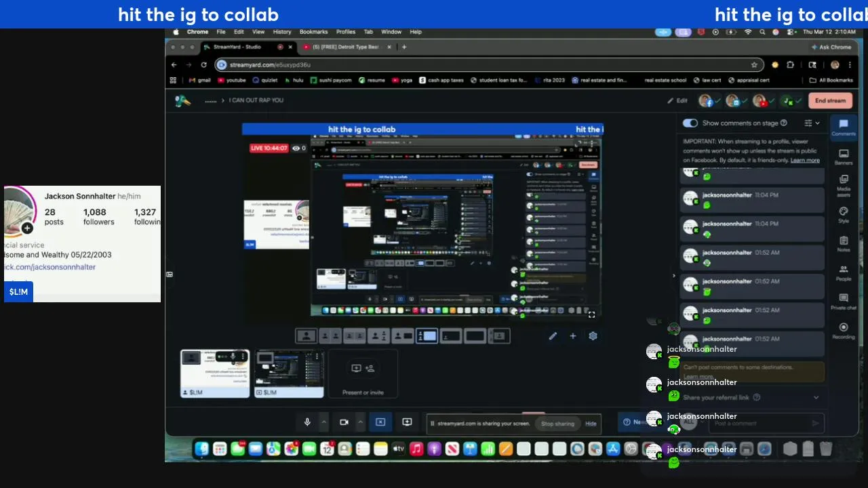Screen dimensions: 868x488
Task: Go back in Chrome
Action: 174,65
